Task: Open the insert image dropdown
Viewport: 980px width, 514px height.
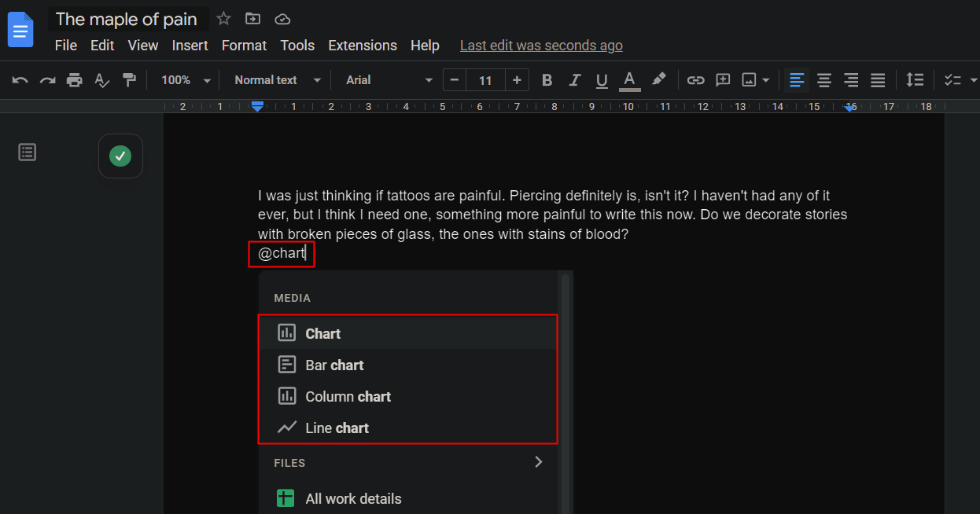Action: pyautogui.click(x=756, y=80)
